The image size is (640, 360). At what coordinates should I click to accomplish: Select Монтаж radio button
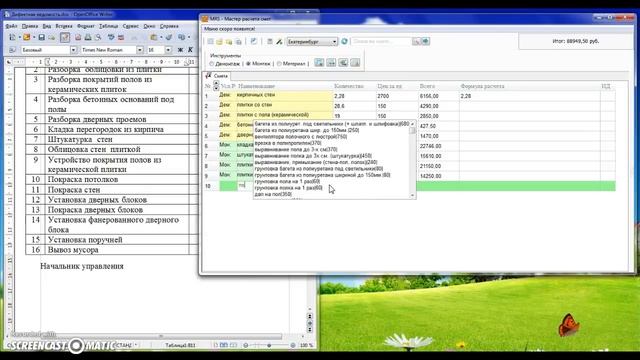(248, 64)
